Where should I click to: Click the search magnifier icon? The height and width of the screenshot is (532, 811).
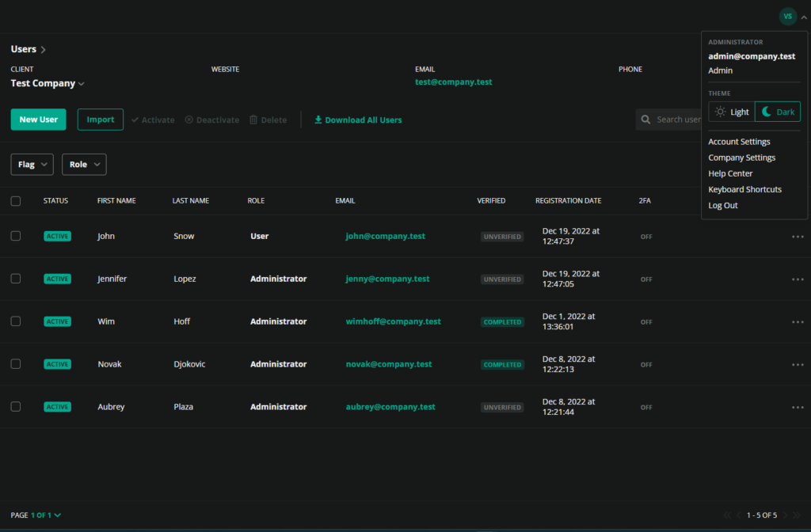click(x=645, y=120)
